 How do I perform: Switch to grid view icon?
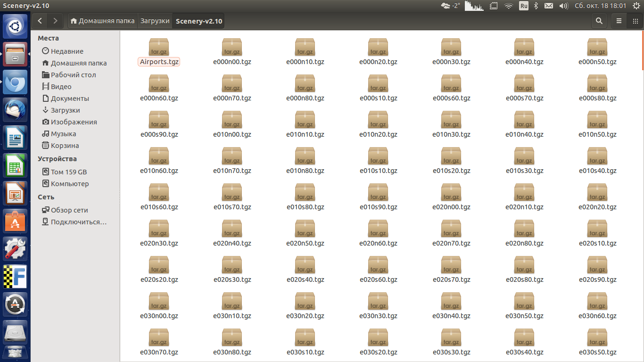634,21
